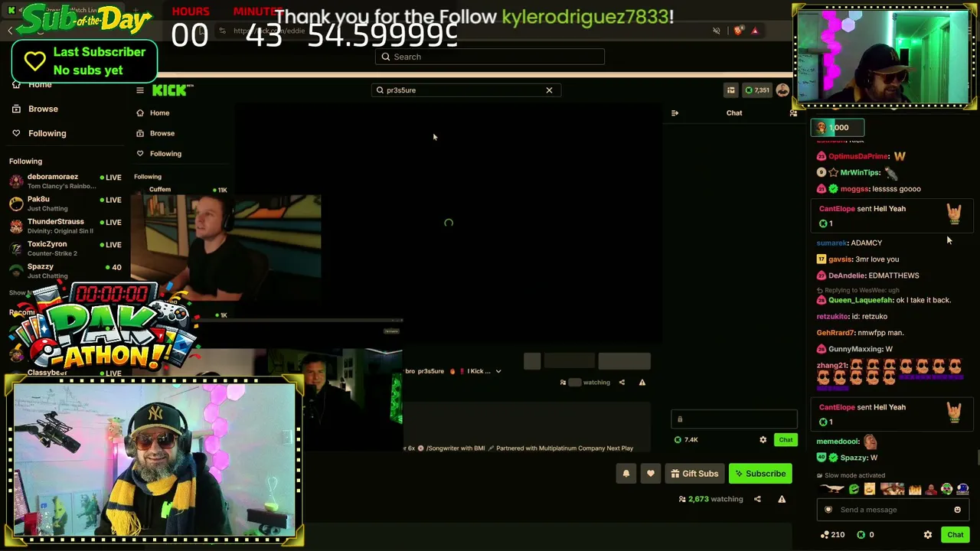The height and width of the screenshot is (551, 980).
Task: Click moggss username in chat
Action: pos(854,189)
